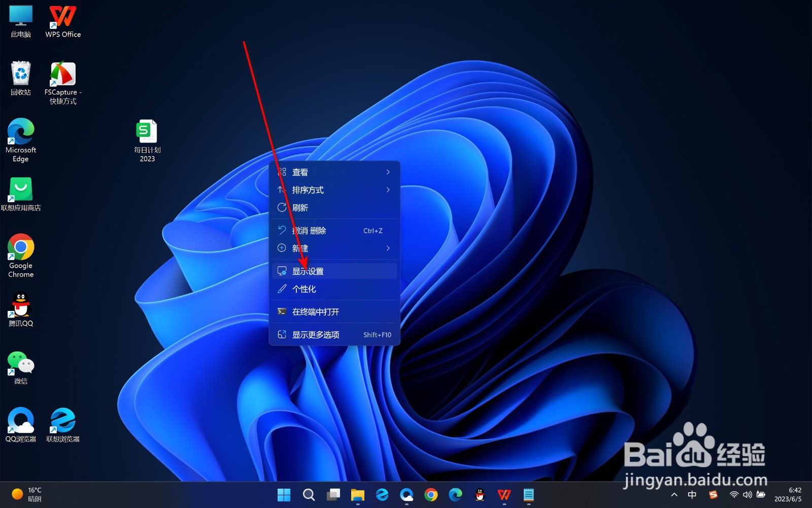This screenshot has width=812, height=508.
Task: Toggle the 中 input language indicator
Action: click(692, 495)
